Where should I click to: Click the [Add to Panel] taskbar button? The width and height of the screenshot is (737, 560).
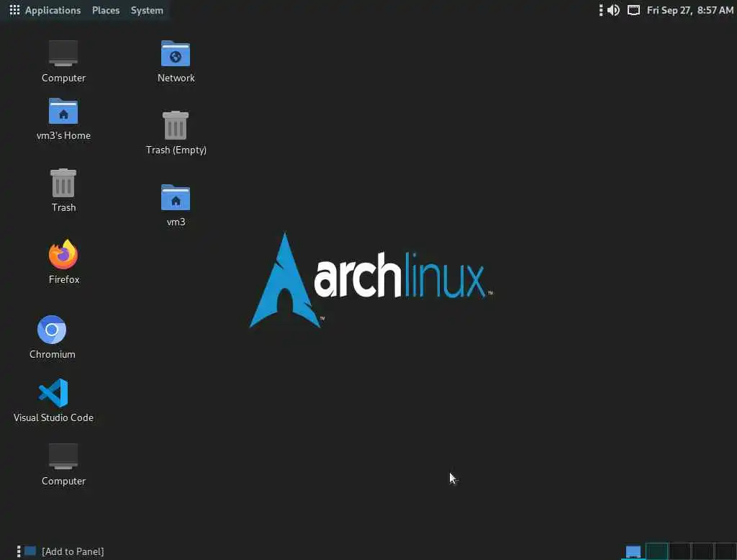tap(73, 551)
